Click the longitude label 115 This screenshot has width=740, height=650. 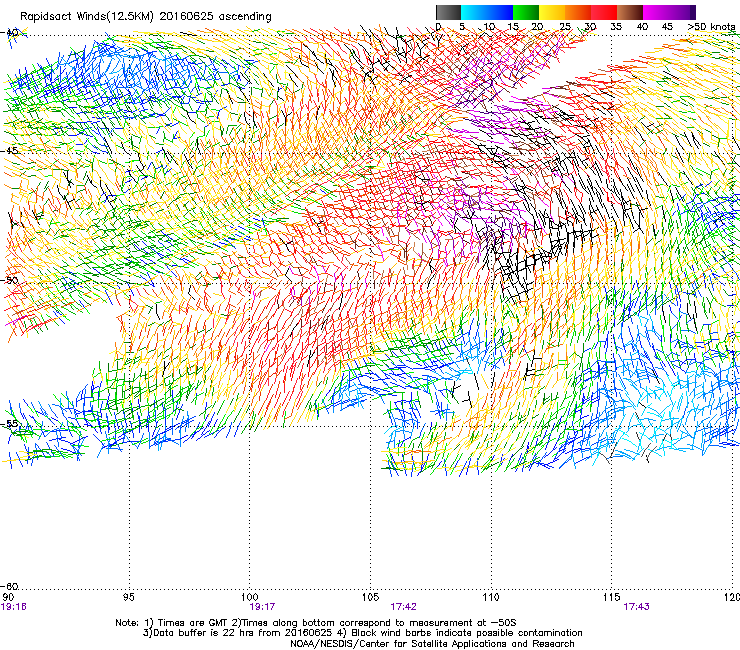tap(612, 598)
